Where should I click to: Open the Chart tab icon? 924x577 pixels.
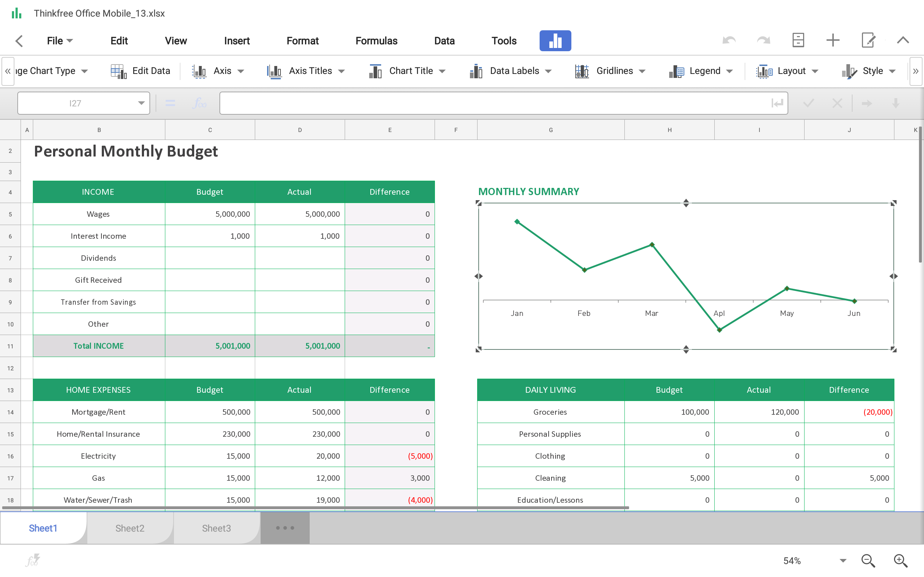tap(555, 40)
